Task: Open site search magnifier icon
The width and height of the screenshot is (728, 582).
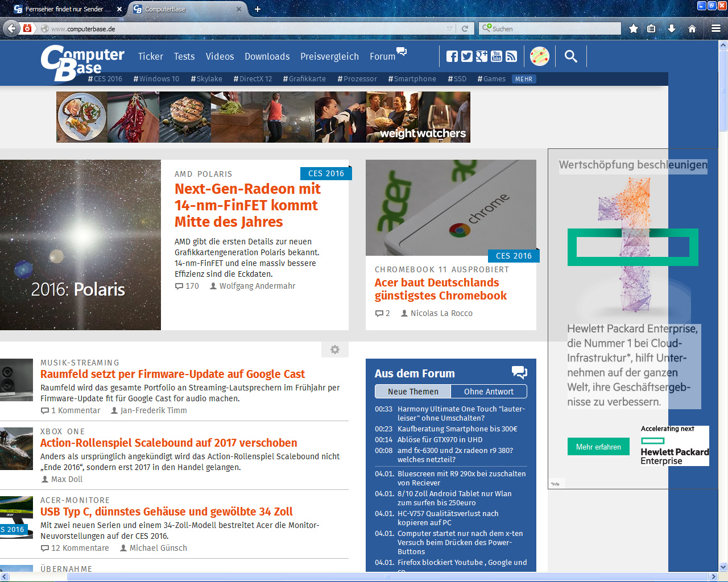Action: tap(571, 56)
